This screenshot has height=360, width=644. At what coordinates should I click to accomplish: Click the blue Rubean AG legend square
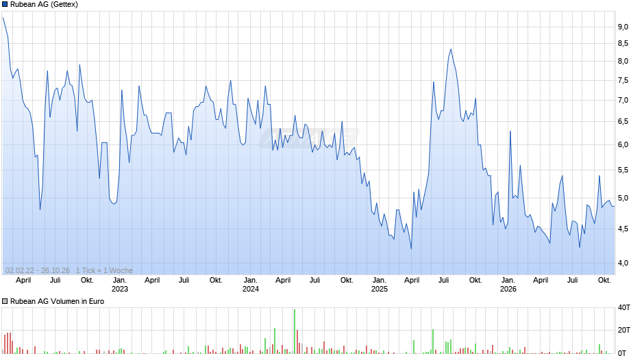tap(5, 5)
